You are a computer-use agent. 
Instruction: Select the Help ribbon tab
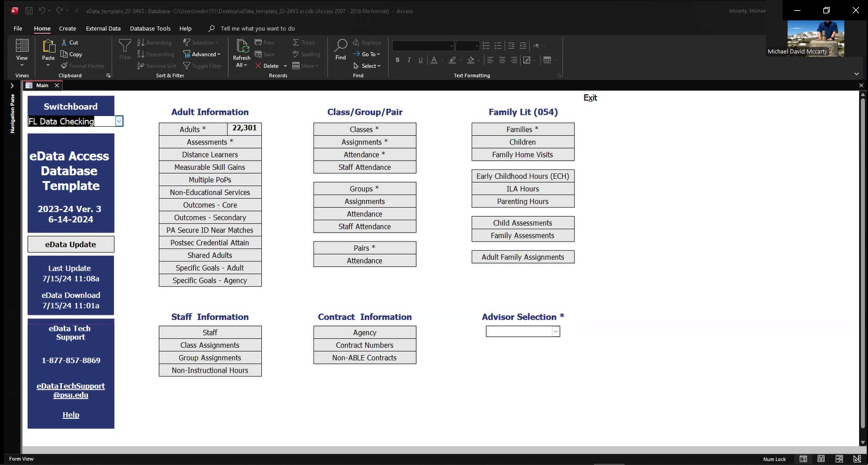[185, 29]
